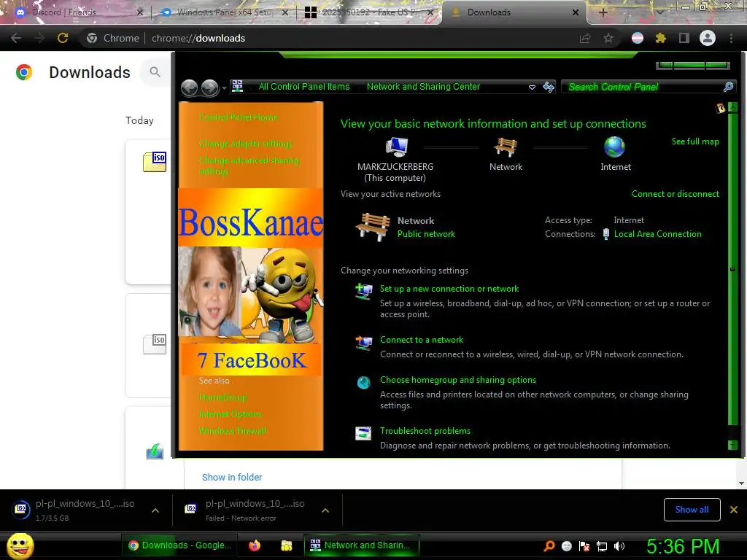
Task: Click the smiley Start button
Action: click(x=20, y=545)
